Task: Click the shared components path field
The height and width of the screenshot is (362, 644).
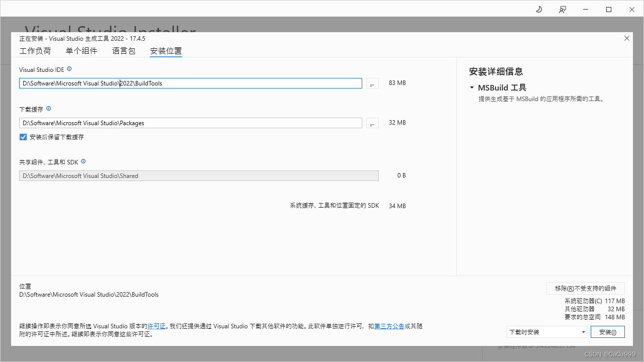Action: pyautogui.click(x=199, y=175)
